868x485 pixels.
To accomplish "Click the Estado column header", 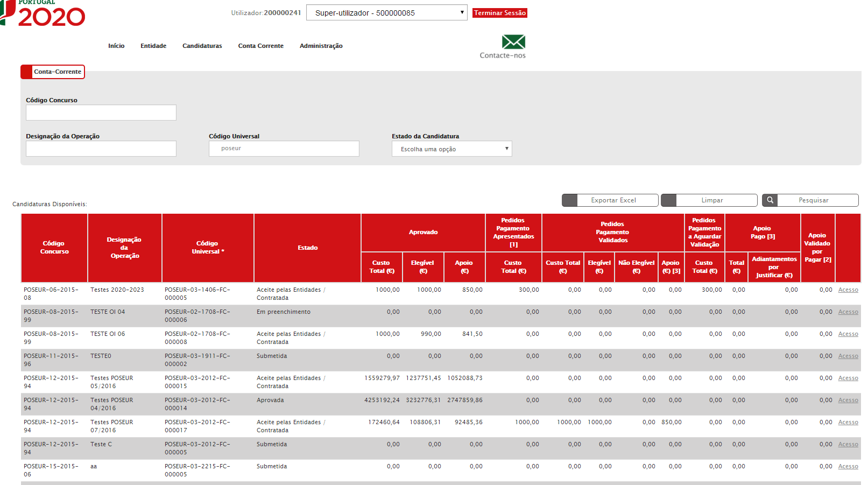I will 308,248.
